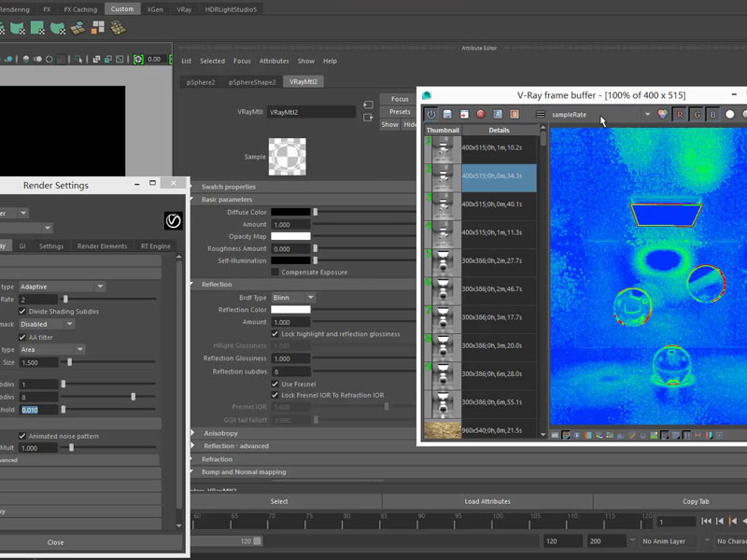Click the white Reflection Color swatch
Screen dimensions: 747x560
click(x=290, y=310)
